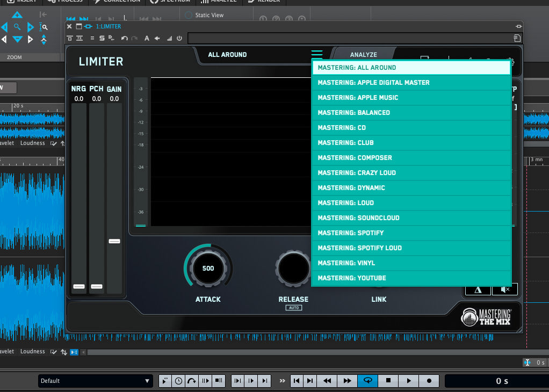This screenshot has width=549, height=392.
Task: Zoom in vertically with the up triangle
Action: tap(17, 14)
